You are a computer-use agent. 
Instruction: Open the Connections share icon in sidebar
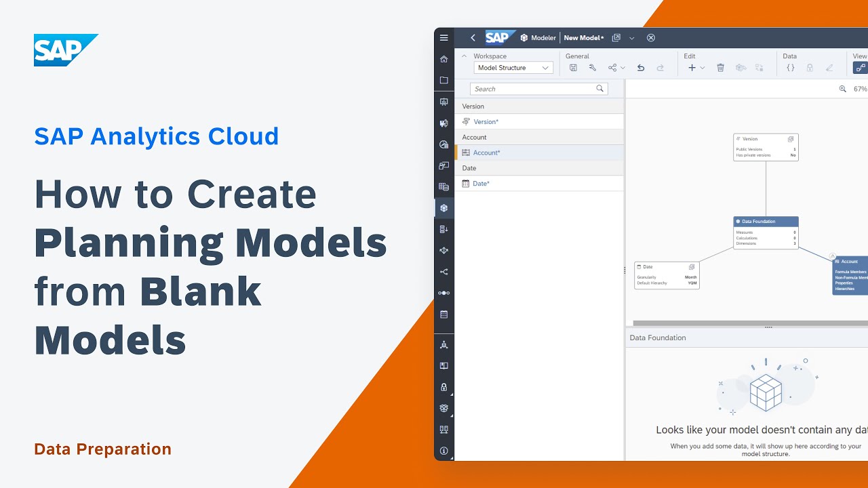(x=444, y=272)
